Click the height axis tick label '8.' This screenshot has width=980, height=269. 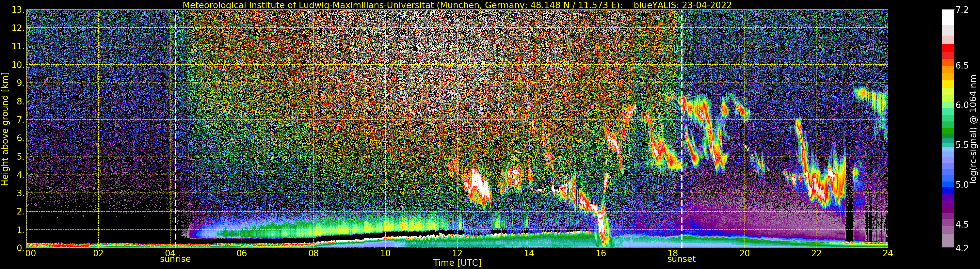point(20,101)
